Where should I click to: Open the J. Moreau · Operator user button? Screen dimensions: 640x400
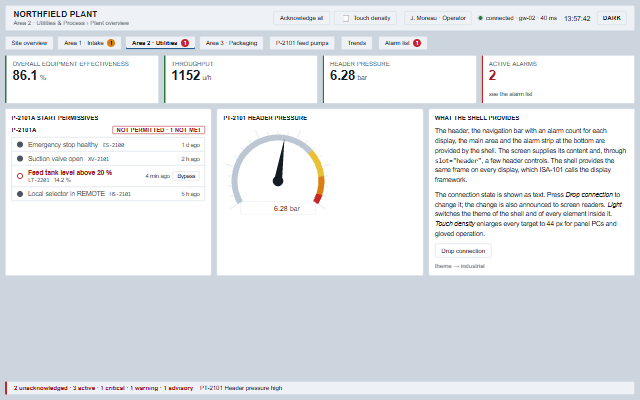pos(438,18)
